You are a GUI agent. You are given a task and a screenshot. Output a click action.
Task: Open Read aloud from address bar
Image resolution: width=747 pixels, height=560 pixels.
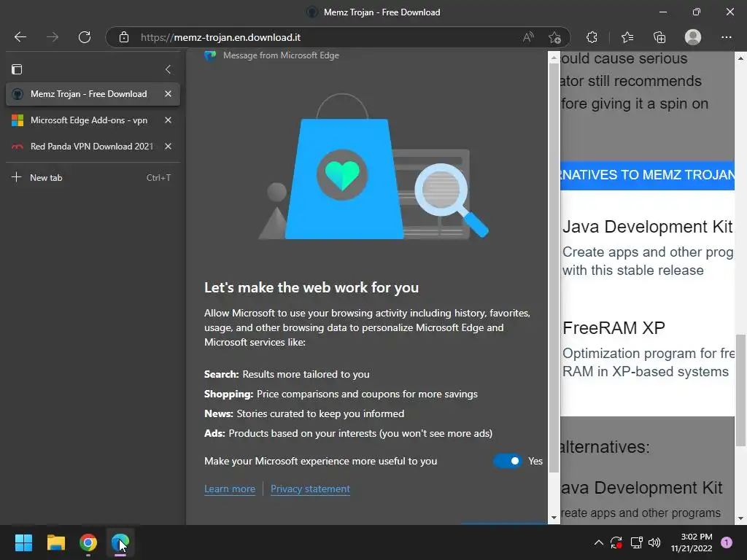(528, 37)
